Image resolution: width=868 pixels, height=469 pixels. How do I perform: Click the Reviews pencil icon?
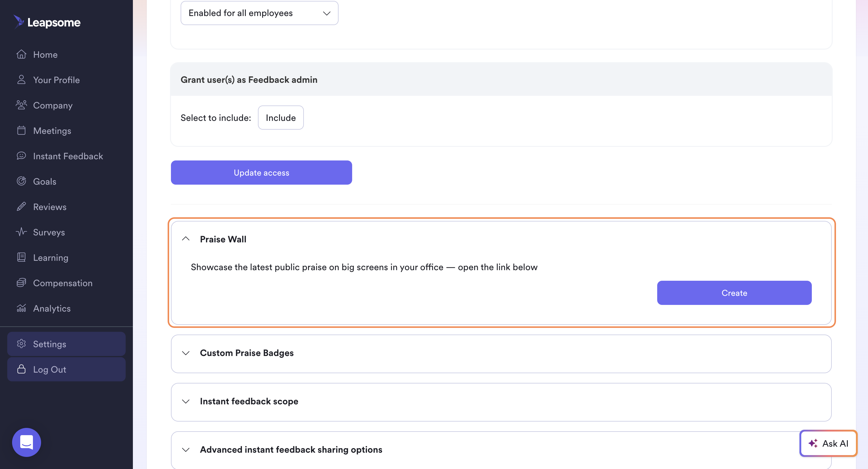click(x=21, y=207)
